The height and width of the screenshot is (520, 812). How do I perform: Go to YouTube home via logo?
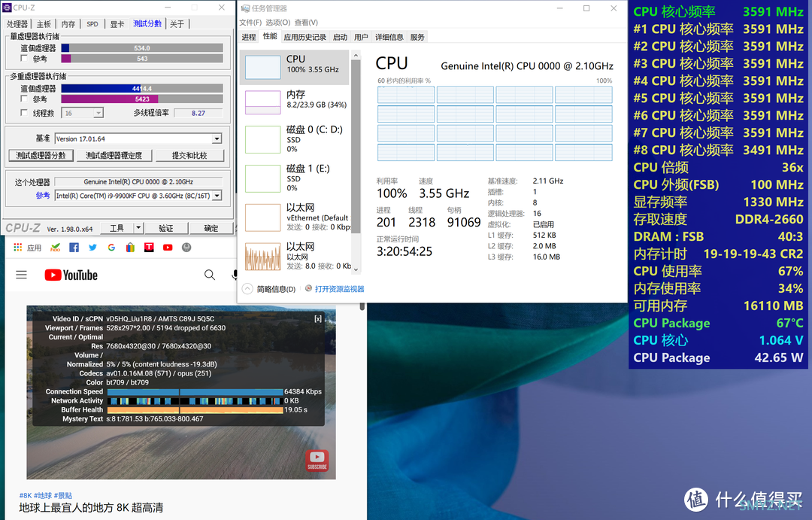(71, 275)
